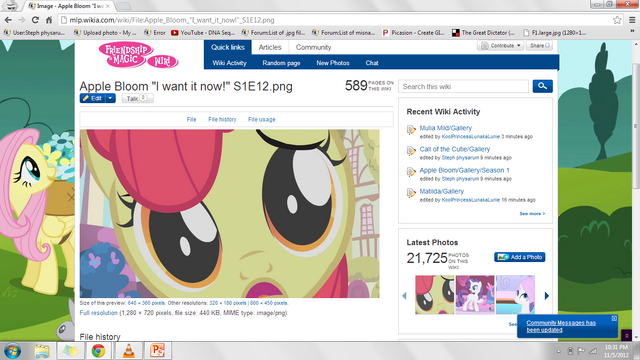Open the Apple Bloom thumbnail in Latest Photos
Viewport: 640px width, 360px height.
[434, 295]
